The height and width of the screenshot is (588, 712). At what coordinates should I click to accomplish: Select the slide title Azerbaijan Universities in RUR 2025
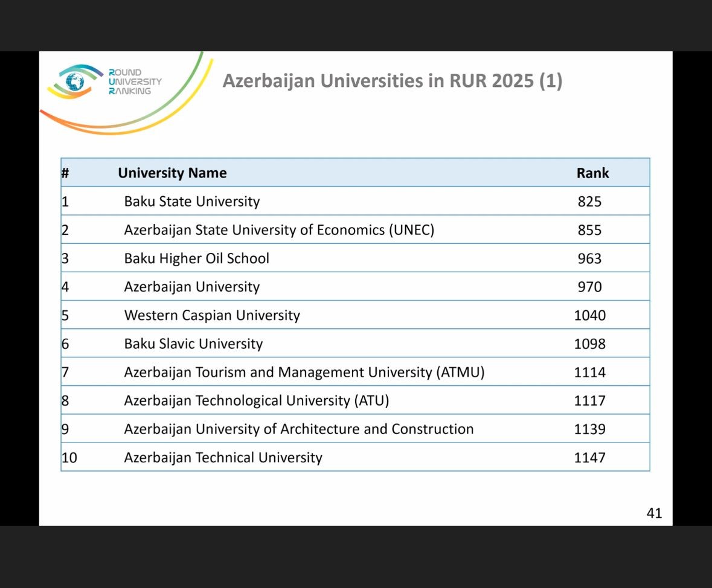(392, 81)
